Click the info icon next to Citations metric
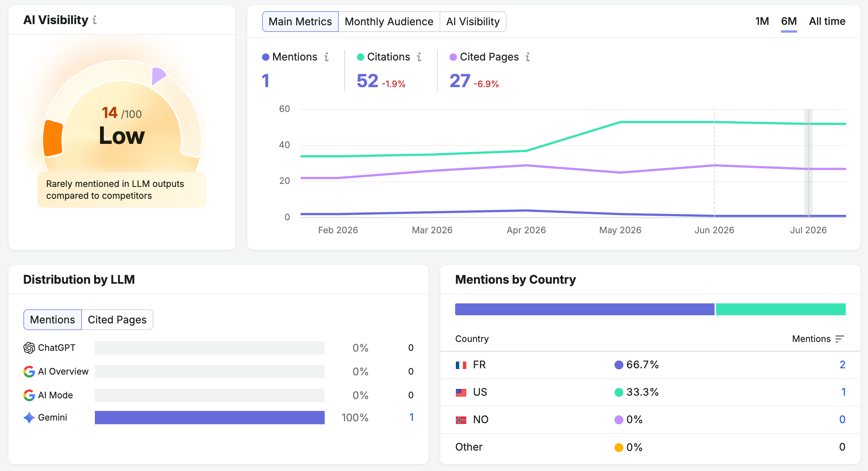The image size is (868, 471). click(419, 57)
